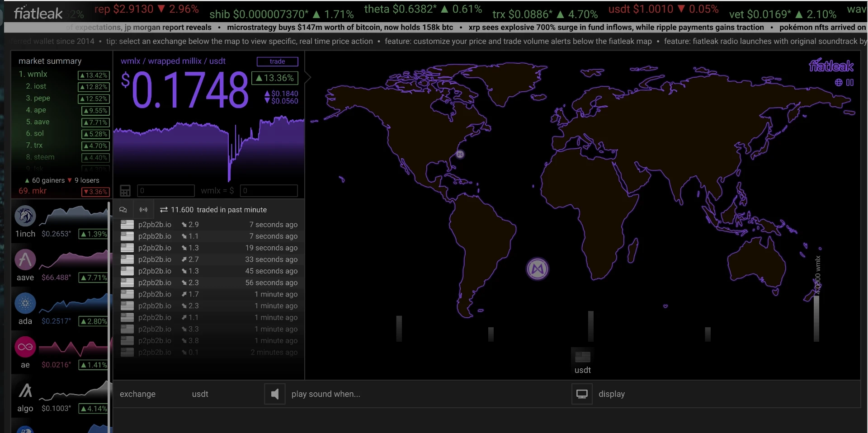This screenshot has height=433, width=868.
Task: Click vet ticker in top bar
Action: 783,14
